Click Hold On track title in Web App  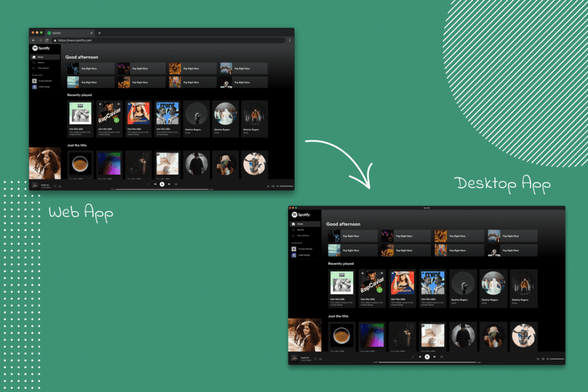(45, 185)
